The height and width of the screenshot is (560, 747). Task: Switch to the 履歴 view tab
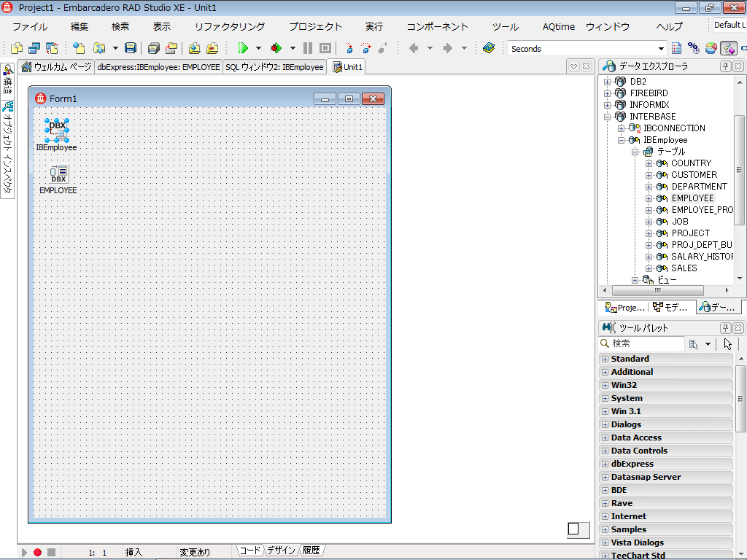pos(311,551)
